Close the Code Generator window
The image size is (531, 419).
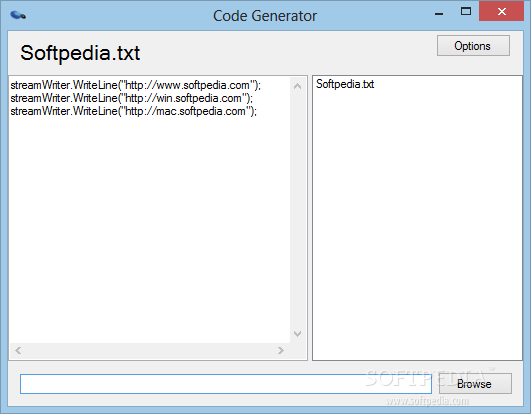(502, 11)
